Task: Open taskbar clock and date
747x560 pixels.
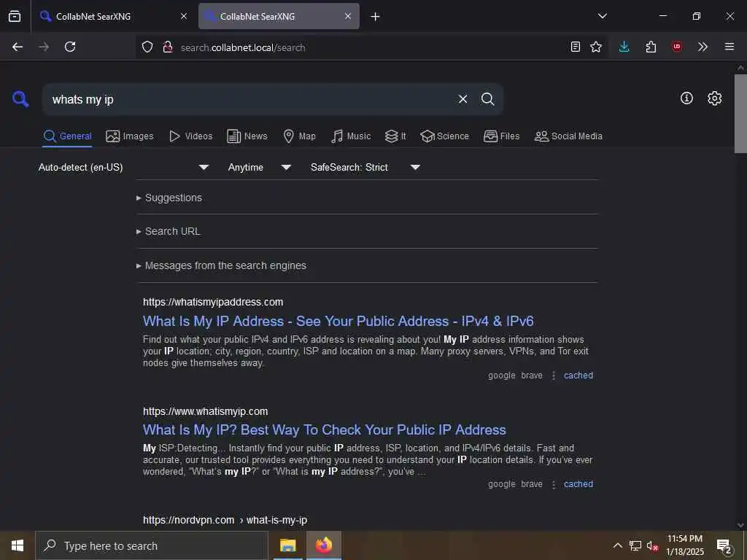Action: tap(684, 545)
